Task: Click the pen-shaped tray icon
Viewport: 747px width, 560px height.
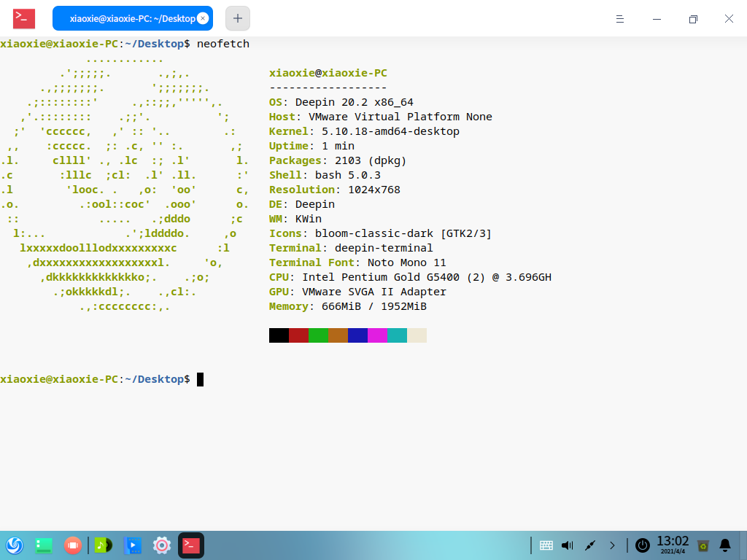Action: coord(590,545)
